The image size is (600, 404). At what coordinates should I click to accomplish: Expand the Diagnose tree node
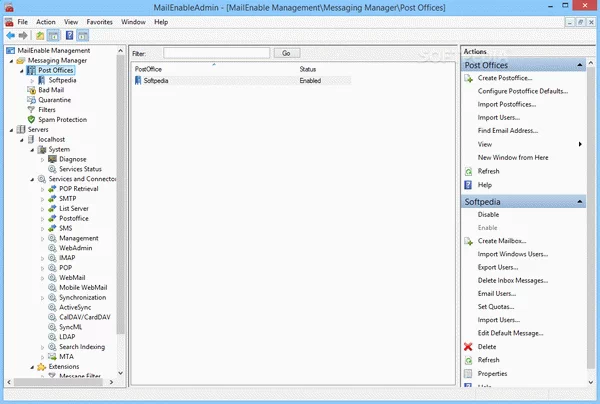click(42, 160)
